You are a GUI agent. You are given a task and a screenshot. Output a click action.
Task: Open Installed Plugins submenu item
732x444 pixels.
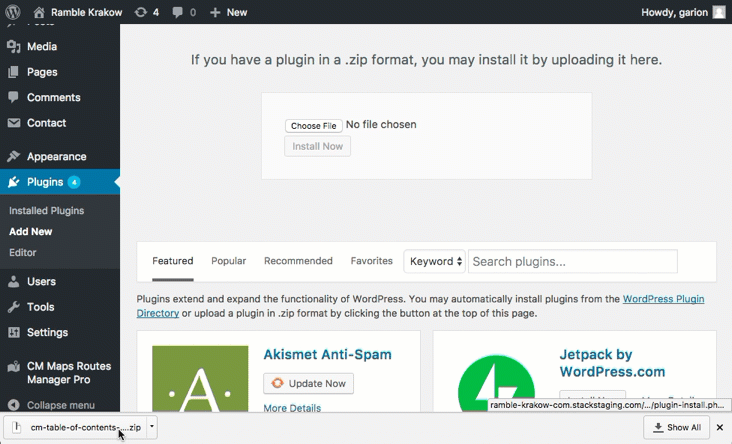coord(47,211)
